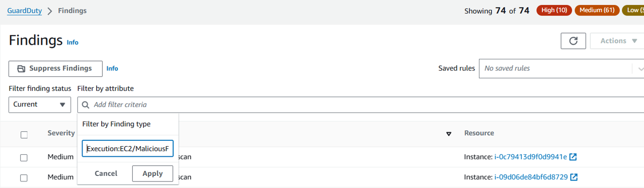The image size is (644, 188).
Task: Open the Current finding status dropdown
Action: [40, 105]
